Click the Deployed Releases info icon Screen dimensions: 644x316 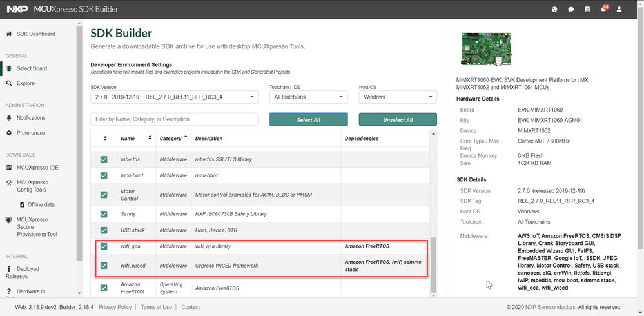click(x=9, y=269)
